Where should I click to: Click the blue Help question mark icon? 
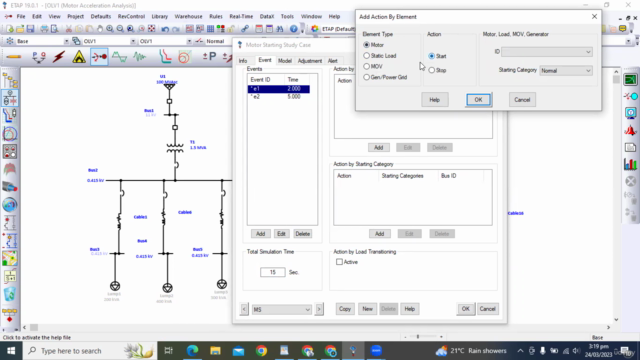pos(293,29)
